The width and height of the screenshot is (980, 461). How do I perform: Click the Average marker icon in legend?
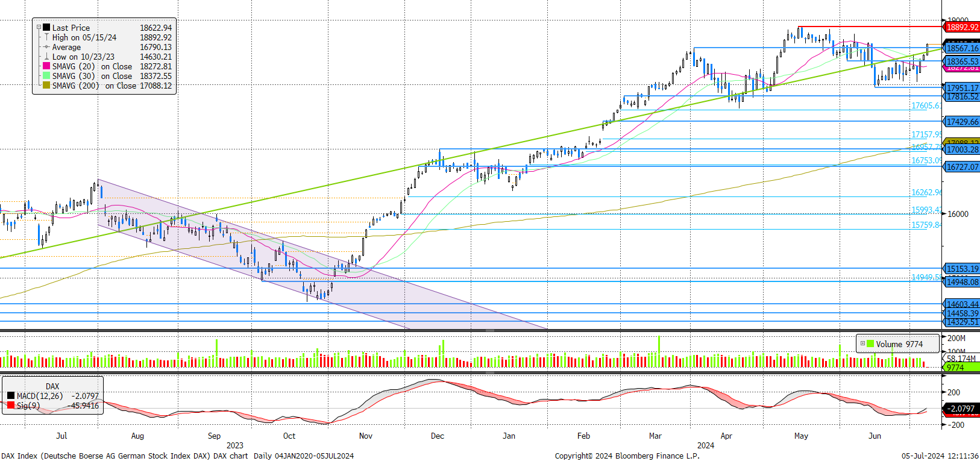46,47
